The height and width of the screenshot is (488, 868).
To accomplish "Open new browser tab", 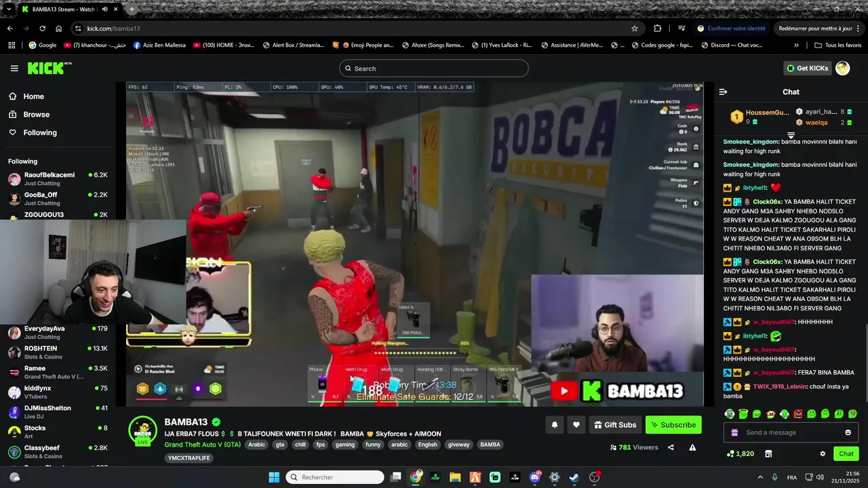I will pyautogui.click(x=132, y=9).
